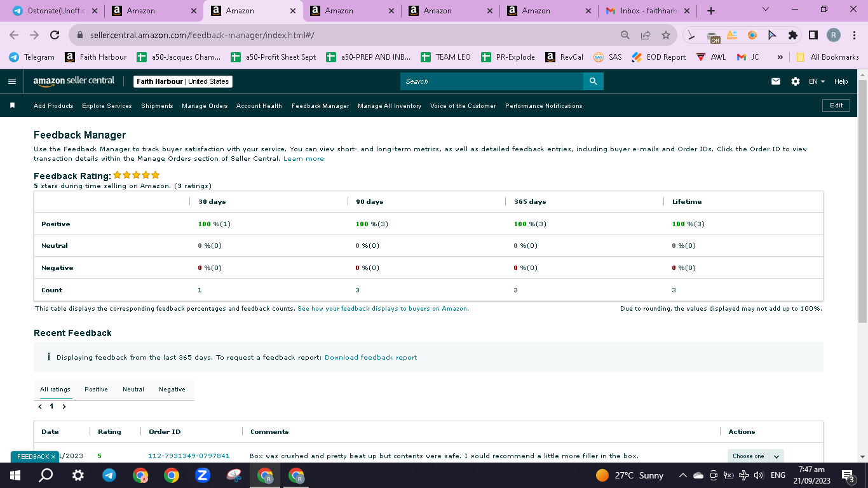Click the Edit button in navigation bar

click(x=836, y=105)
